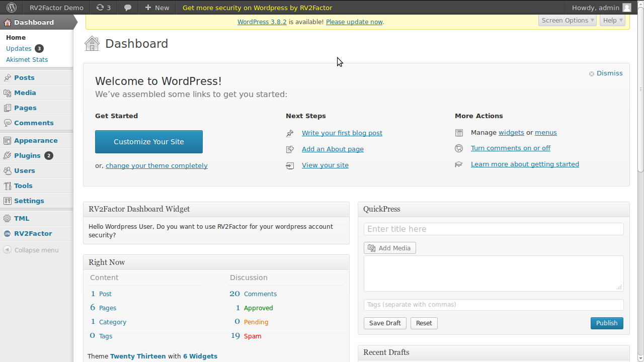Collapse the Right Now widget header
The width and height of the screenshot is (644, 362).
216,262
